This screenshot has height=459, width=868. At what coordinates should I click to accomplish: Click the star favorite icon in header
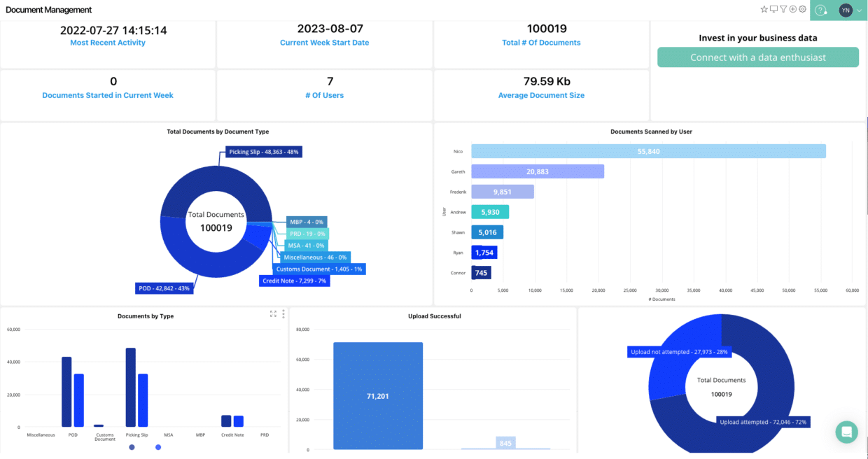[x=764, y=10]
